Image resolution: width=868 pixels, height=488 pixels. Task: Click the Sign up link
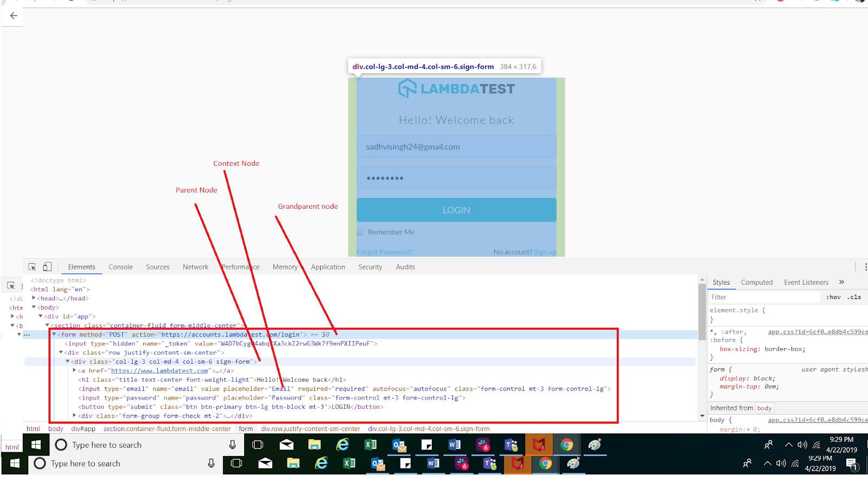point(545,252)
